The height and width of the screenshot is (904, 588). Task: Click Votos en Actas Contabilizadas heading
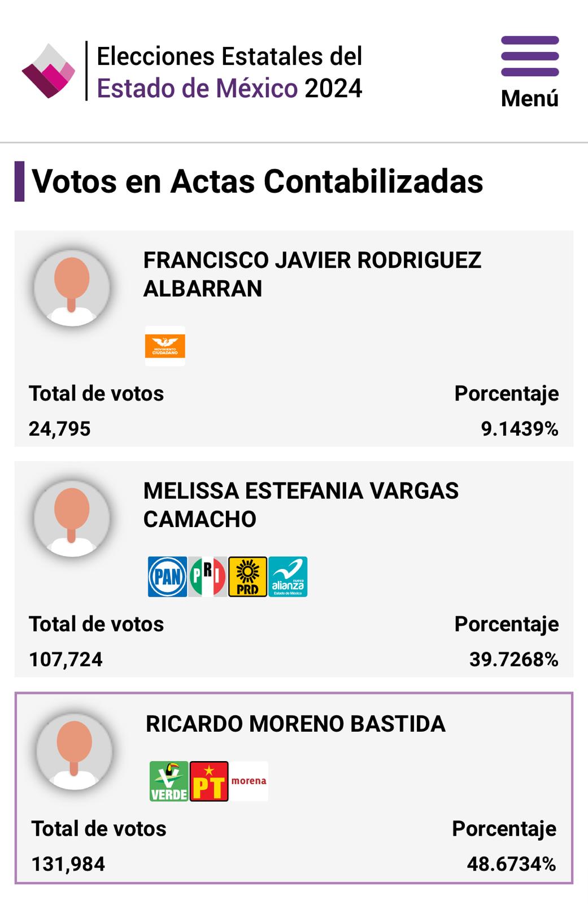pyautogui.click(x=258, y=181)
